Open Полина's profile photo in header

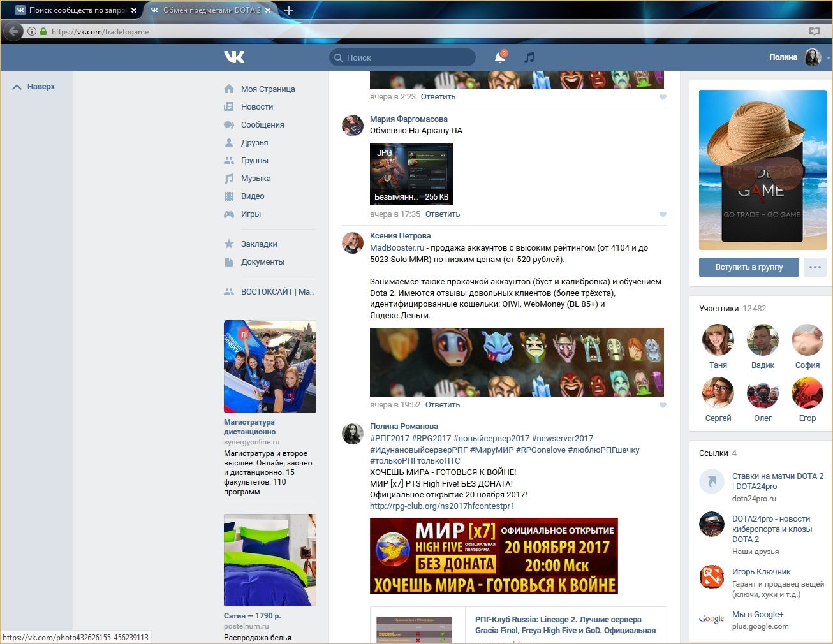click(813, 57)
